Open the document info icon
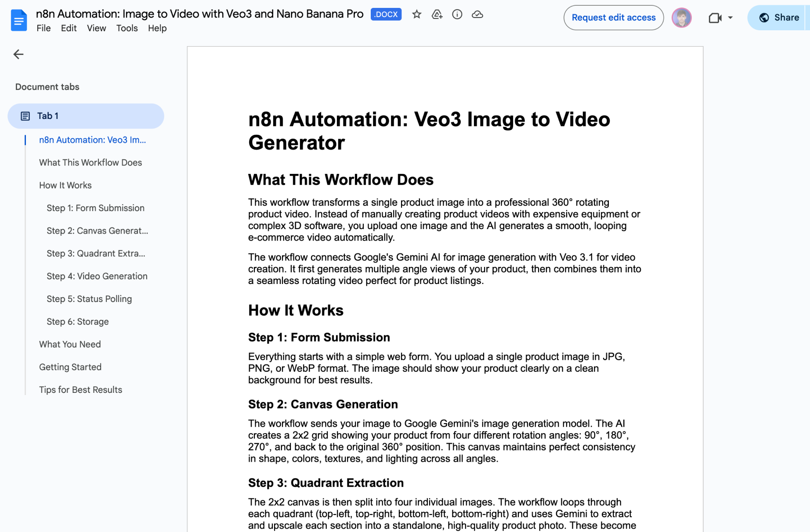 (457, 14)
